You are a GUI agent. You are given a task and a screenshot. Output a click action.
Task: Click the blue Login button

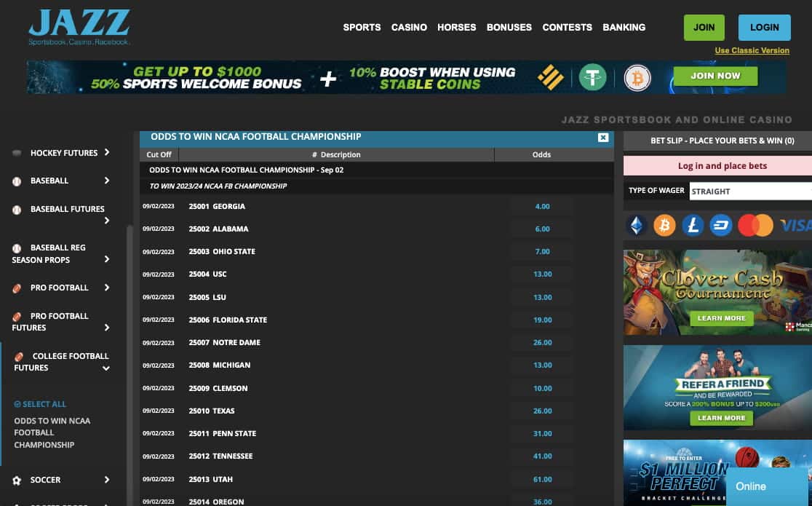(765, 28)
